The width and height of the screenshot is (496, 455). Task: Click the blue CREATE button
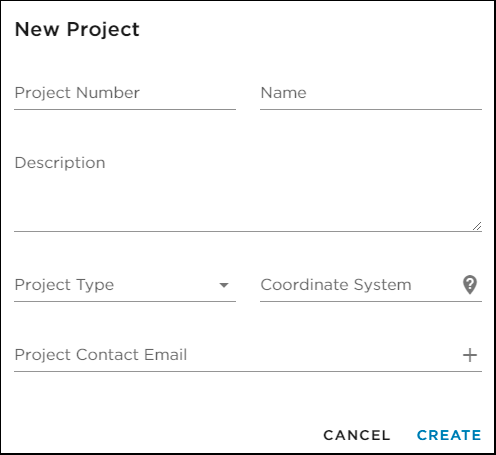pyautogui.click(x=449, y=435)
